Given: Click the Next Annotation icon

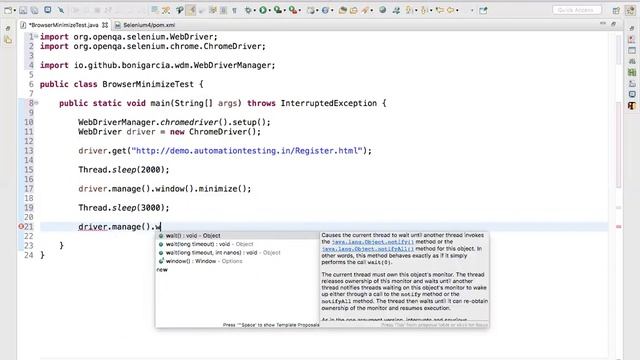Looking at the screenshot, I should 409,10.
